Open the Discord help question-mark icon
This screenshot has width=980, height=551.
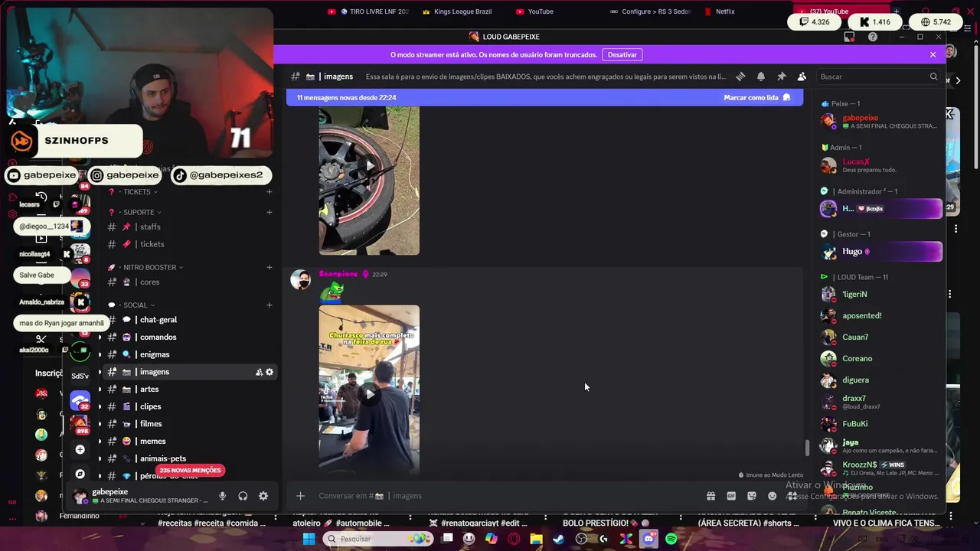[873, 37]
